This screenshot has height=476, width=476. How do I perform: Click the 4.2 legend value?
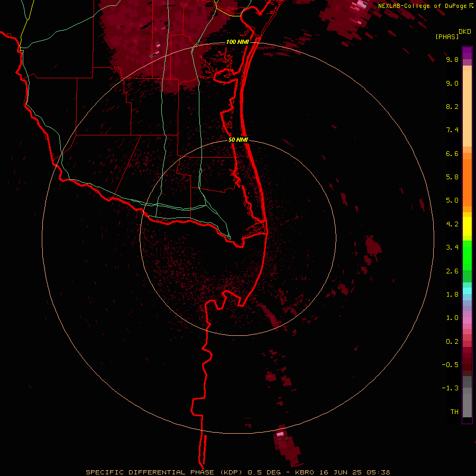452,224
